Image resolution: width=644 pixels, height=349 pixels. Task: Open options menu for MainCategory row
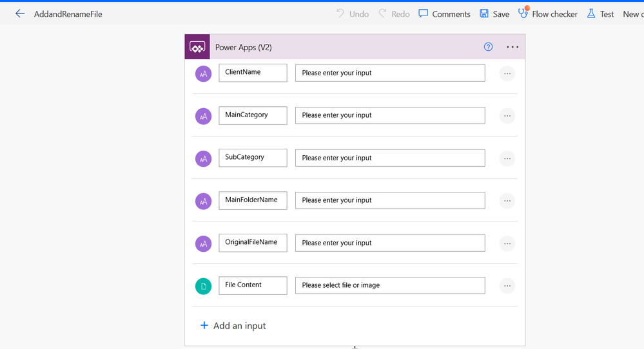[x=507, y=116]
